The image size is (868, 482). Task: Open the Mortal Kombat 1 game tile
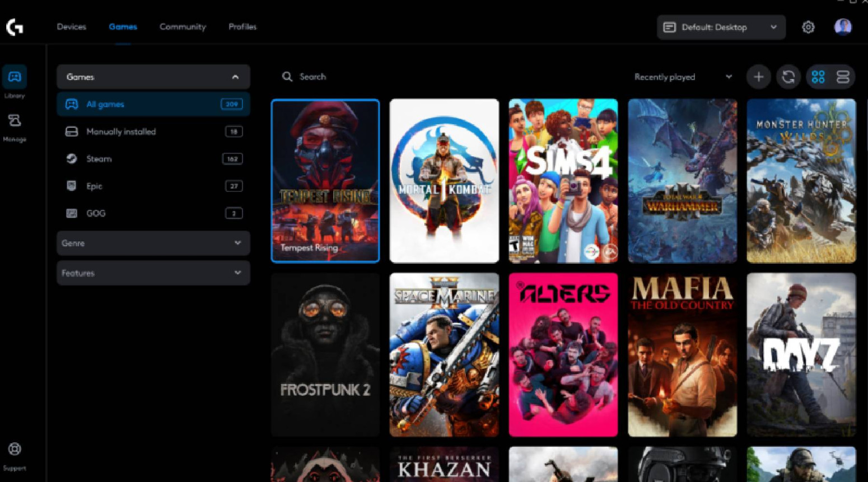click(x=444, y=180)
